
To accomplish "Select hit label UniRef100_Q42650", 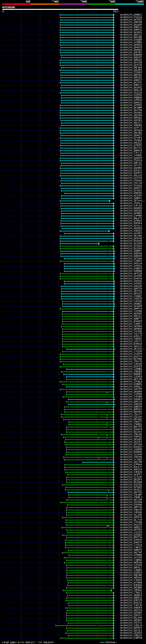I will click(131, 25).
